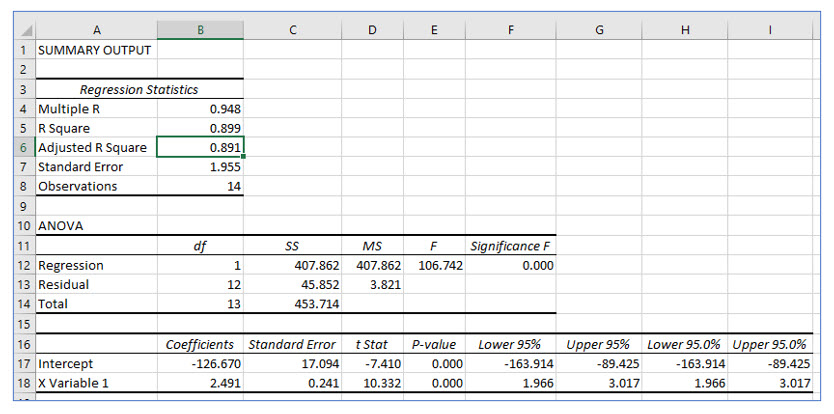Select the F value 106.742
The height and width of the screenshot is (414, 834).
(434, 265)
